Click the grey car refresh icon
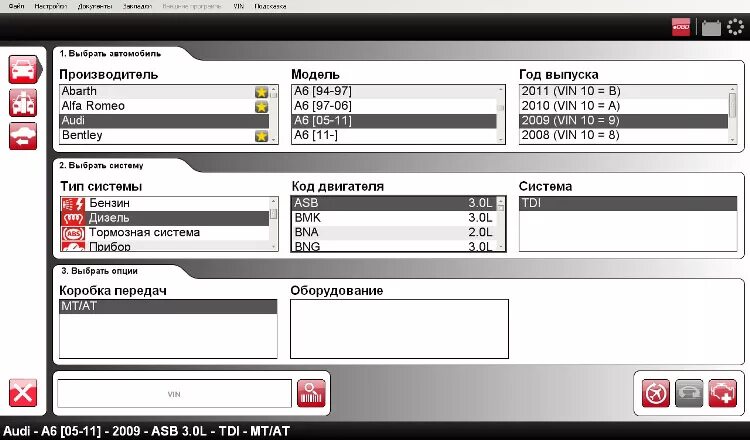Image resolution: width=750 pixels, height=440 pixels. (x=689, y=394)
